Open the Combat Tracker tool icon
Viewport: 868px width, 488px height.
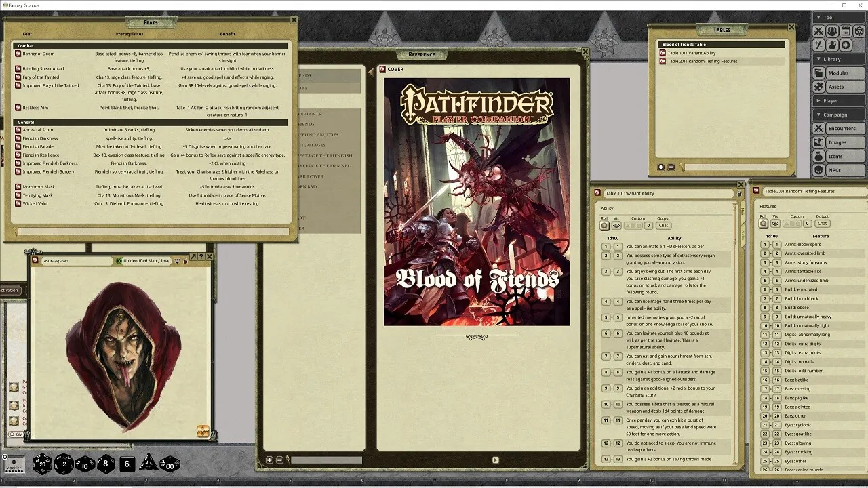[818, 31]
